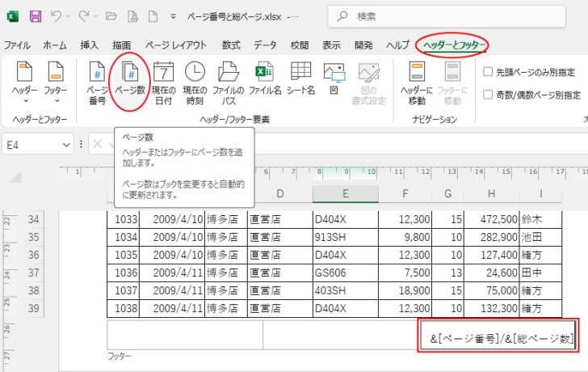Viewport: 588px width, 372px height.
Task: Open the Header preset dropdown
Action: (x=25, y=83)
